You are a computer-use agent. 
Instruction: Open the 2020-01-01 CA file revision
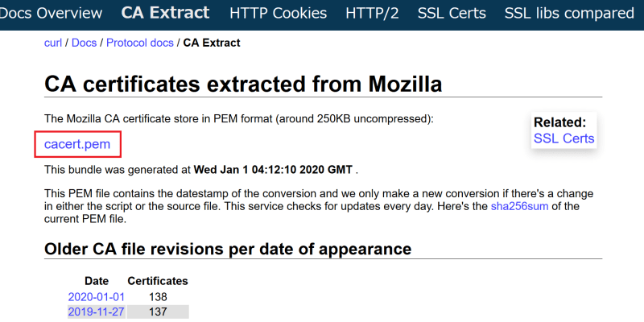pyautogui.click(x=96, y=297)
